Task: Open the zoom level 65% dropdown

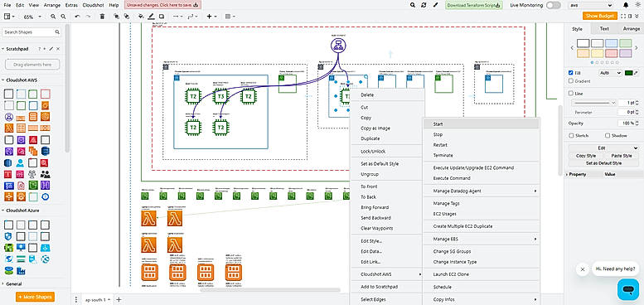Action: point(31,17)
